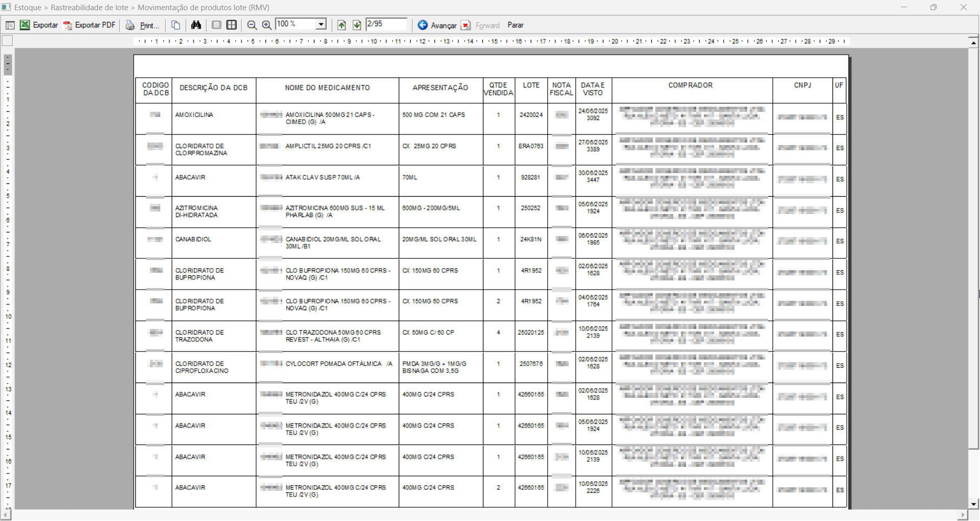This screenshot has width=980, height=521.
Task: Switch to multi-page grid view icon
Action: 232,25
